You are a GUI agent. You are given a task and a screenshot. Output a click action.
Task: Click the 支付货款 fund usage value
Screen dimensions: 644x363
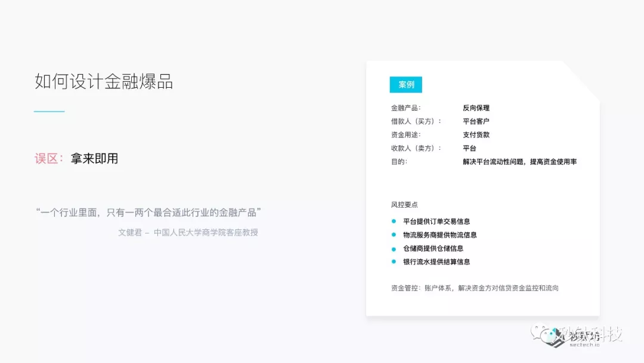coord(476,135)
